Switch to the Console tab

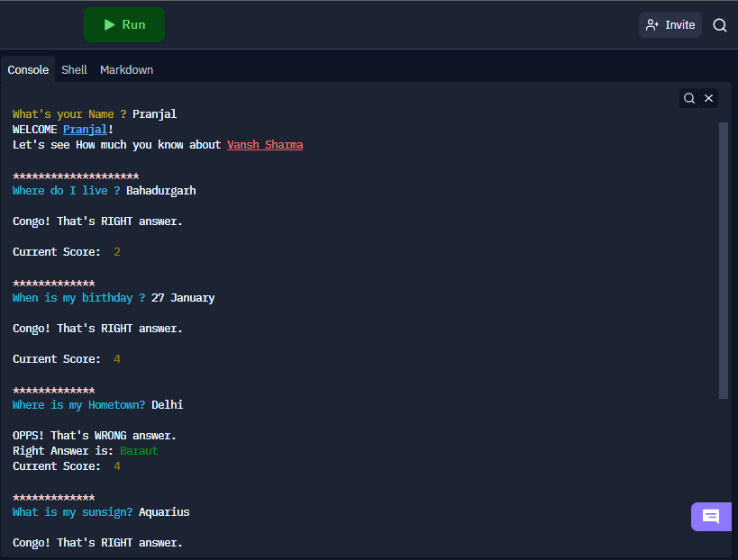click(x=28, y=69)
